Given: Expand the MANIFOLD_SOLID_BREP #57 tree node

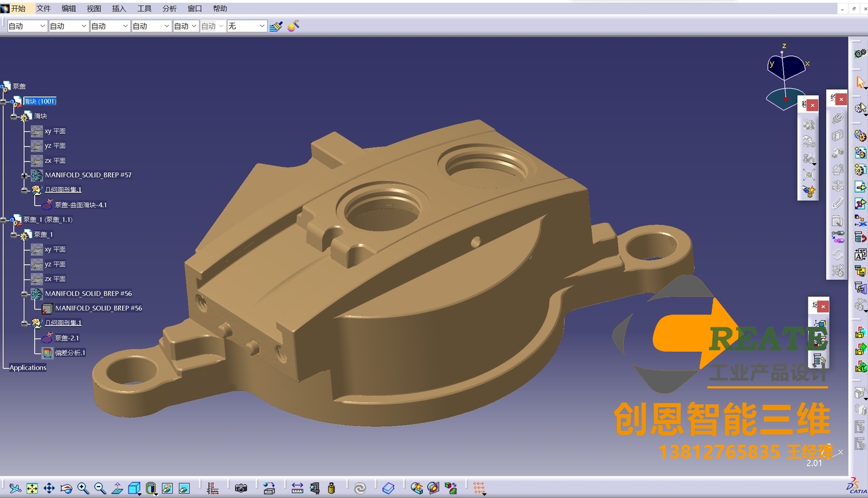Looking at the screenshot, I should [x=24, y=175].
